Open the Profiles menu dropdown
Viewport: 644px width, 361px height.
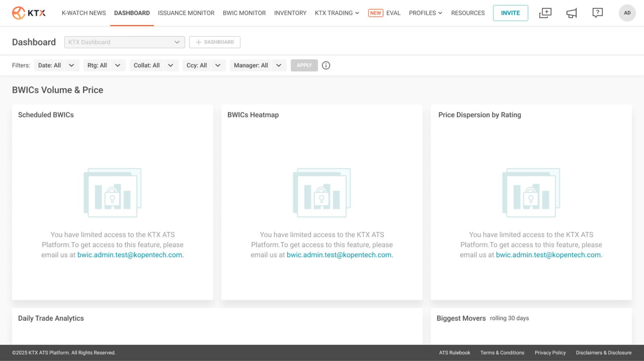pos(425,13)
